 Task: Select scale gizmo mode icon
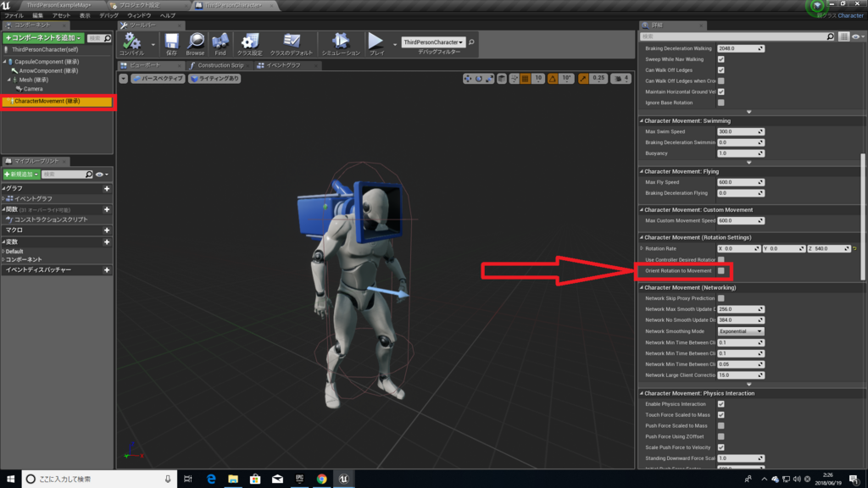pyautogui.click(x=490, y=79)
